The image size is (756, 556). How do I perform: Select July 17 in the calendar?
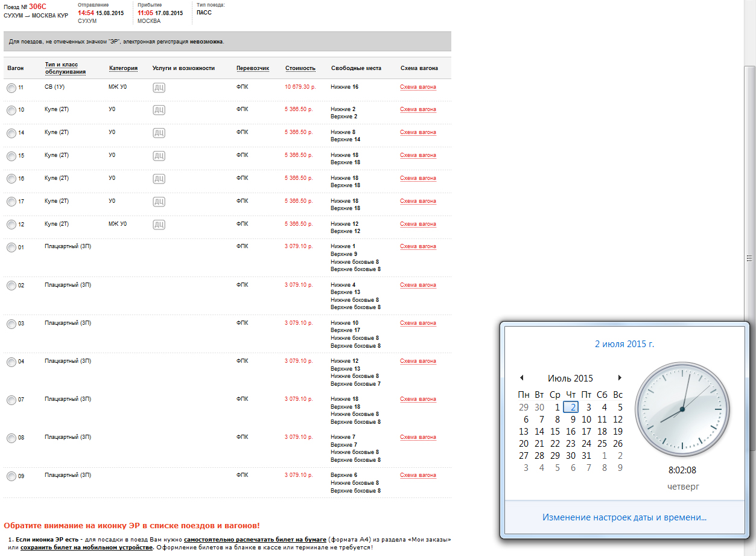[586, 432]
